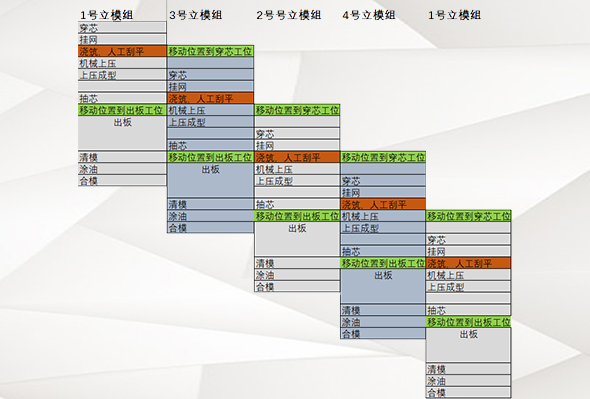Select the 挂网 cell in first column
Viewport: 590px width, 399px height.
click(122, 40)
